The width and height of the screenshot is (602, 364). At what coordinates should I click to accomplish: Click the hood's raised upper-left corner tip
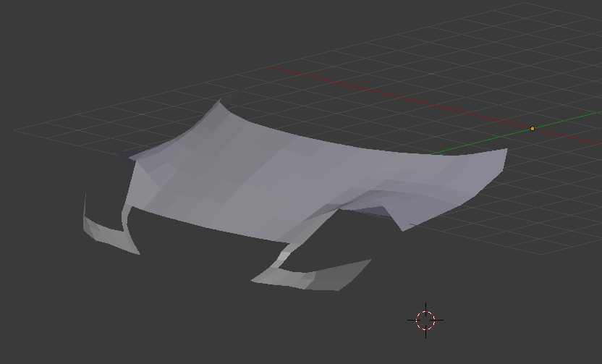pos(220,102)
